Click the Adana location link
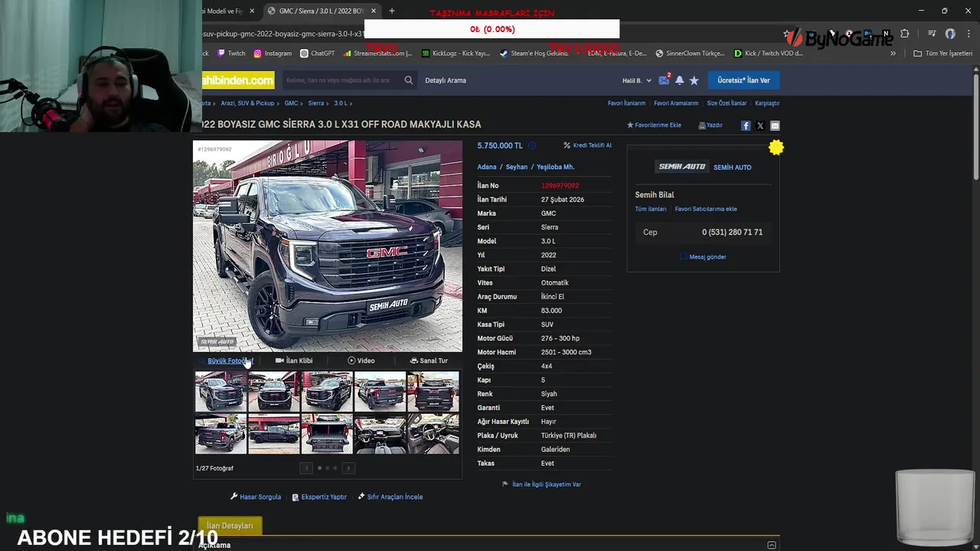The height and width of the screenshot is (551, 980). [487, 167]
